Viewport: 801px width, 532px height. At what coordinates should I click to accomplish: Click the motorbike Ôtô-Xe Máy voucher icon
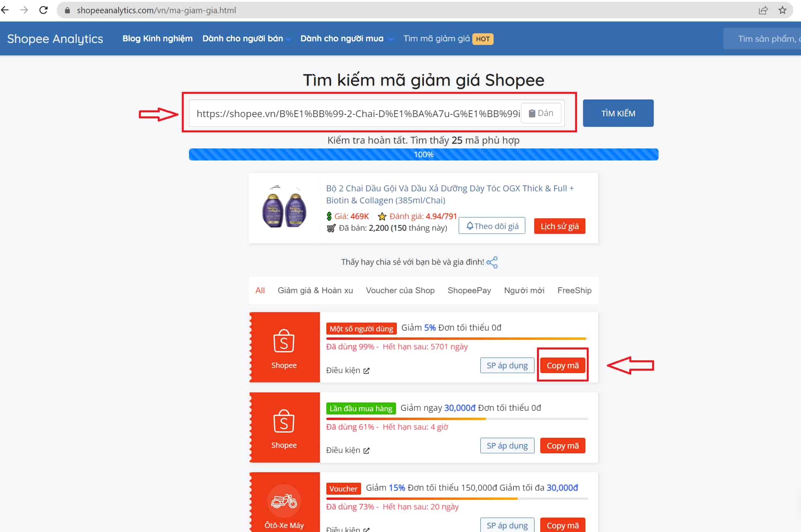coord(284,501)
